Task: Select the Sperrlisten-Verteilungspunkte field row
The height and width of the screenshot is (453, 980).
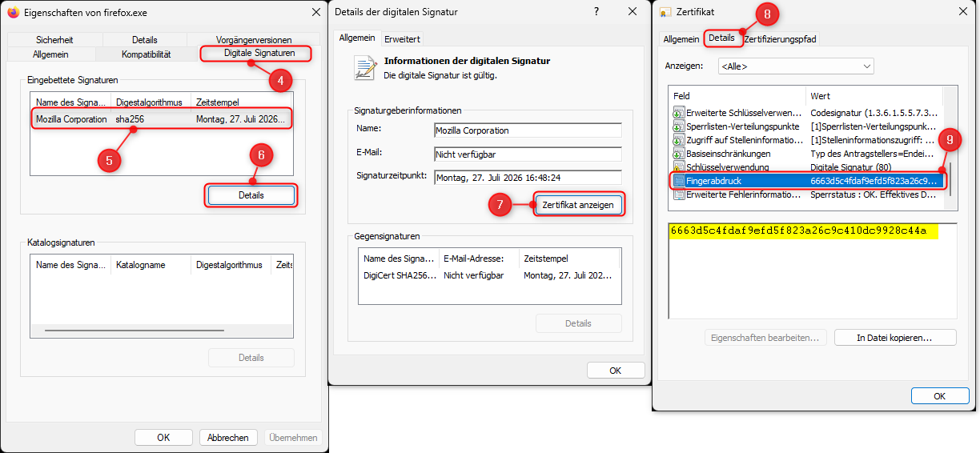Action: coord(806,126)
